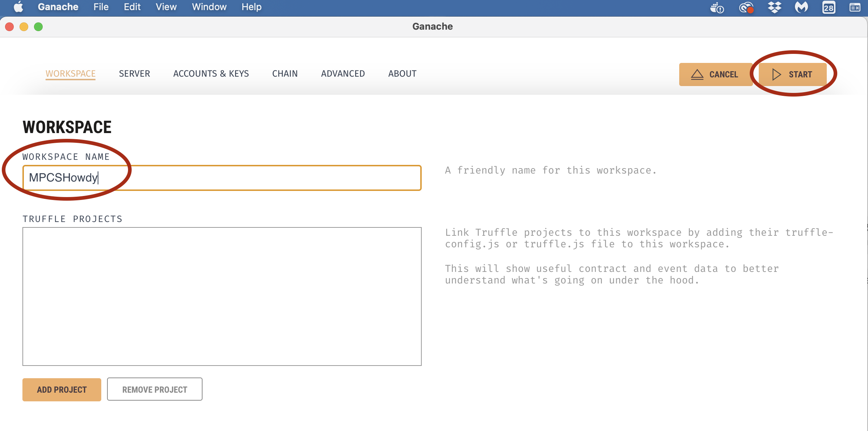Click the eject triangle icon on Cancel
Viewport: 868px width, 431px height.
click(x=697, y=74)
